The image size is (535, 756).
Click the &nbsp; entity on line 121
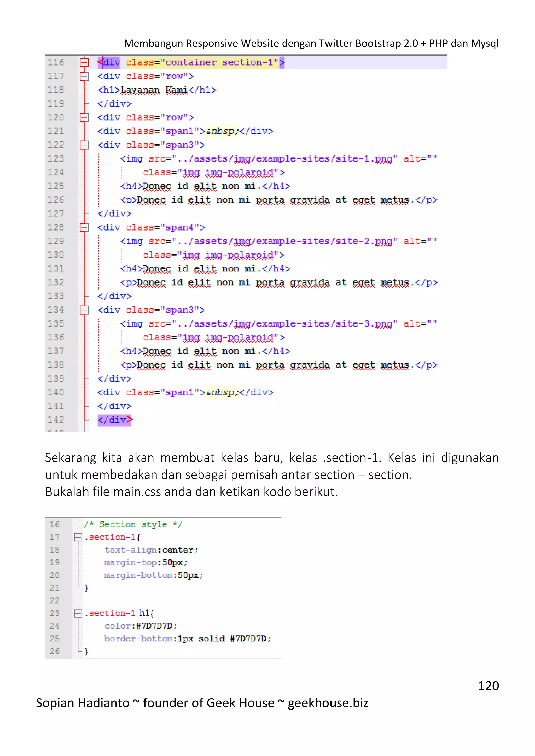click(x=222, y=131)
